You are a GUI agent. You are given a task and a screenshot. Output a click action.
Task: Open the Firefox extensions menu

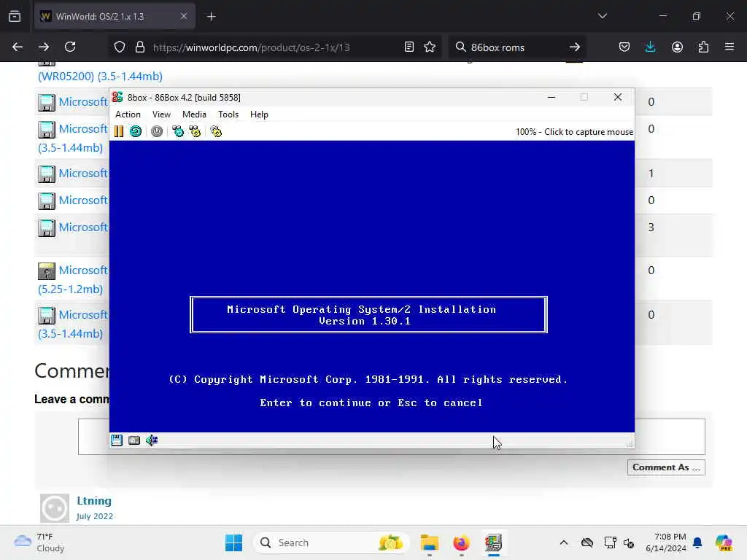(x=703, y=47)
